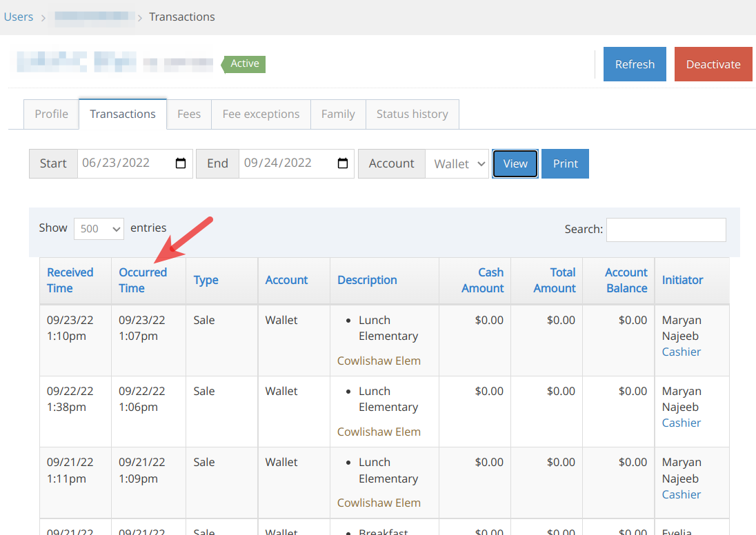The height and width of the screenshot is (535, 756).
Task: Select the Transactions tab
Action: (123, 114)
